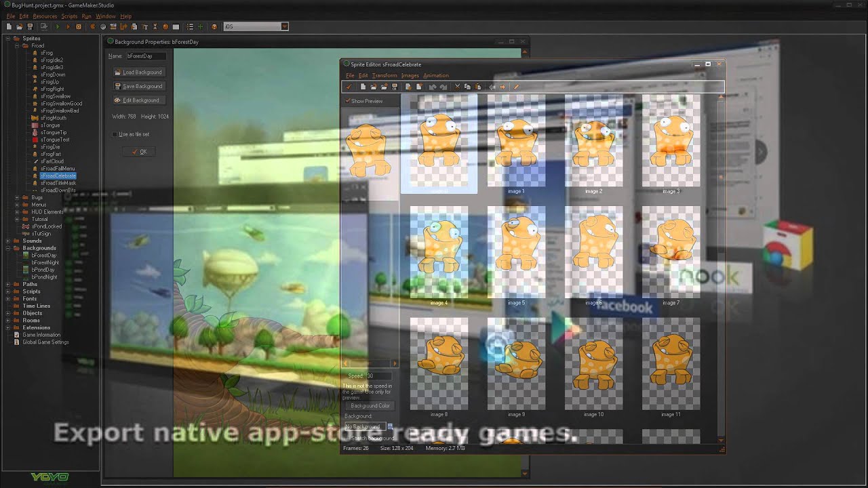Expand the Objects folder
Screen dimensions: 868x488
click(7, 313)
